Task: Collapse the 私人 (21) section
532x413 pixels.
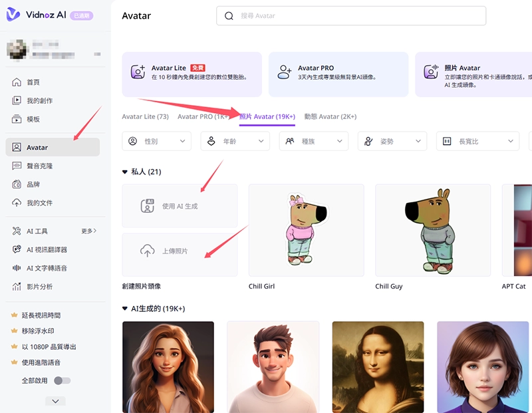Action: click(x=124, y=172)
